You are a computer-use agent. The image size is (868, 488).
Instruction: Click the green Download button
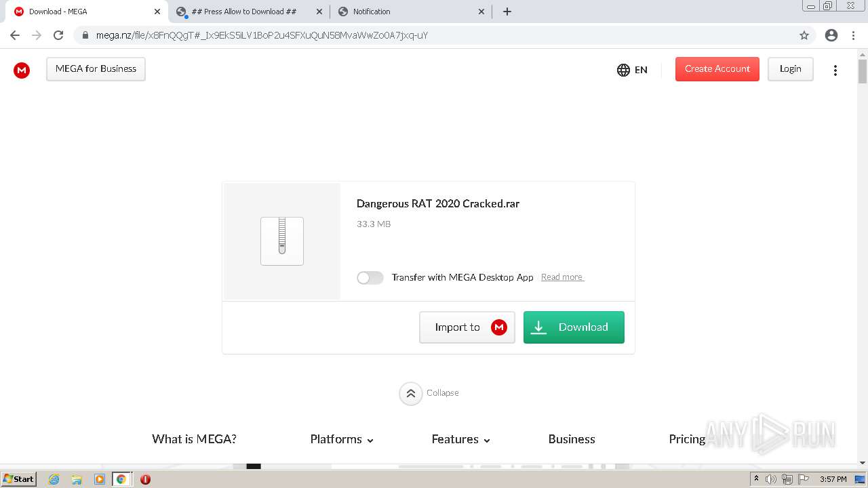[574, 327]
